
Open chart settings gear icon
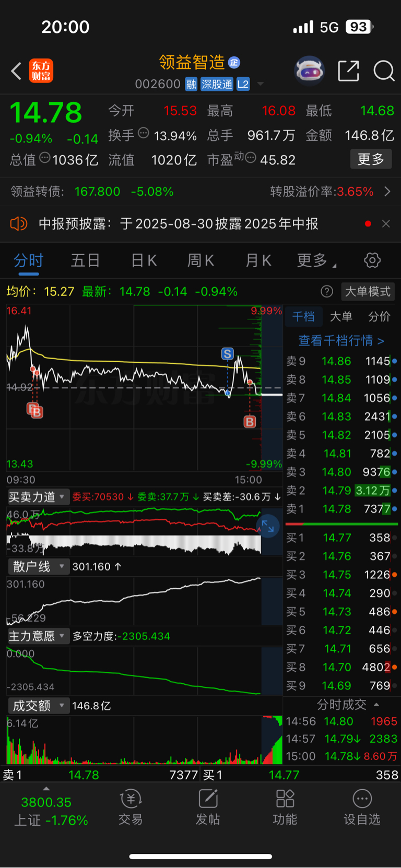(372, 260)
